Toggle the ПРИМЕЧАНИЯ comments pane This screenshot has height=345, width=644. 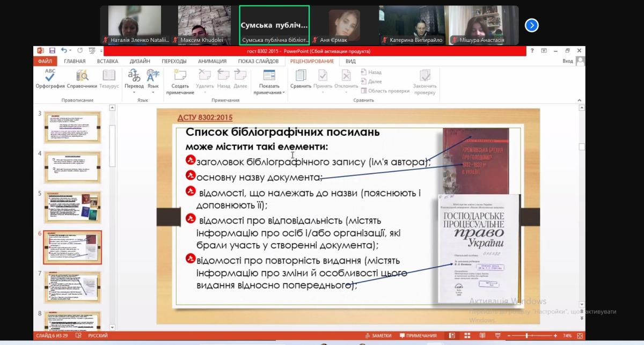tap(418, 336)
